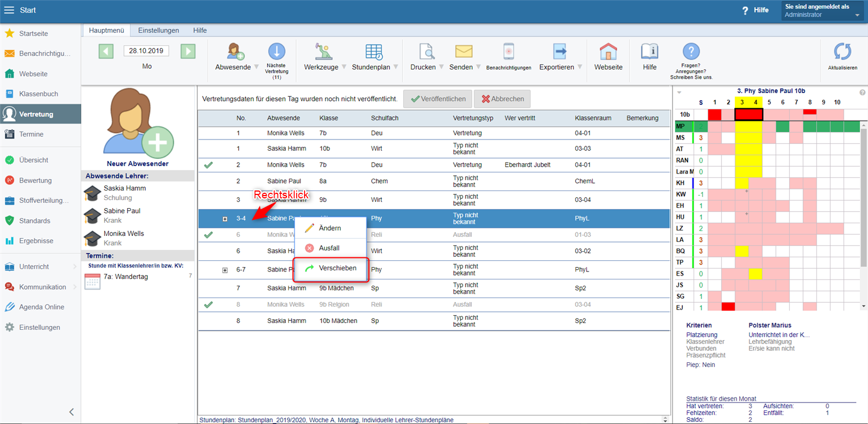Click the yellow cell in the BQ row

pos(742,251)
